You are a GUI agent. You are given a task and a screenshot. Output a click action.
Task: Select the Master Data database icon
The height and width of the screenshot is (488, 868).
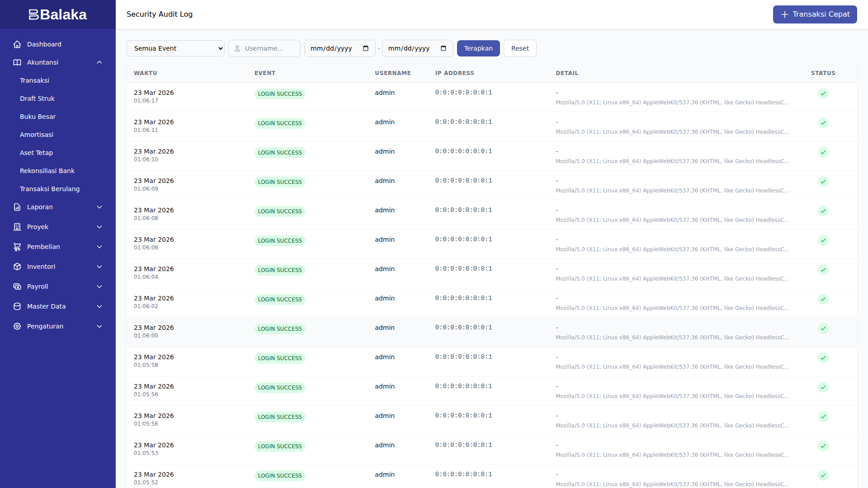17,306
